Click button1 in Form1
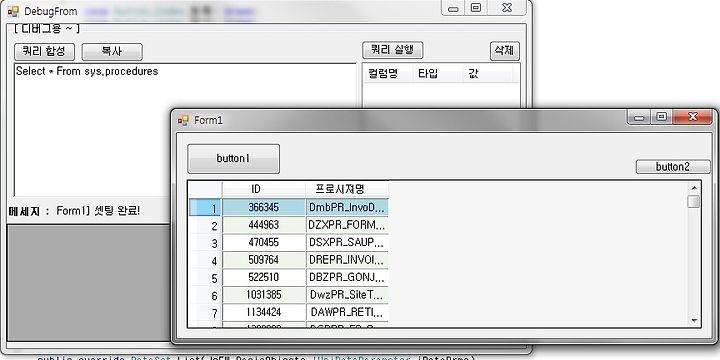This screenshot has height=360, width=720. (233, 158)
